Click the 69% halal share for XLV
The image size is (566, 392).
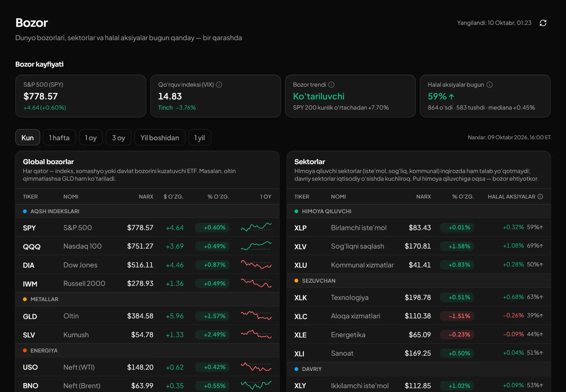(x=535, y=246)
